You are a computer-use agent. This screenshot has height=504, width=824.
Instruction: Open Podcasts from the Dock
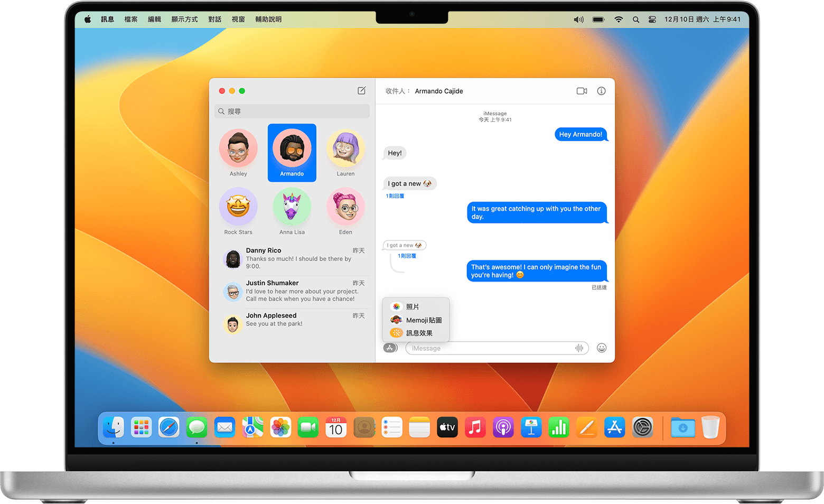pos(503,427)
